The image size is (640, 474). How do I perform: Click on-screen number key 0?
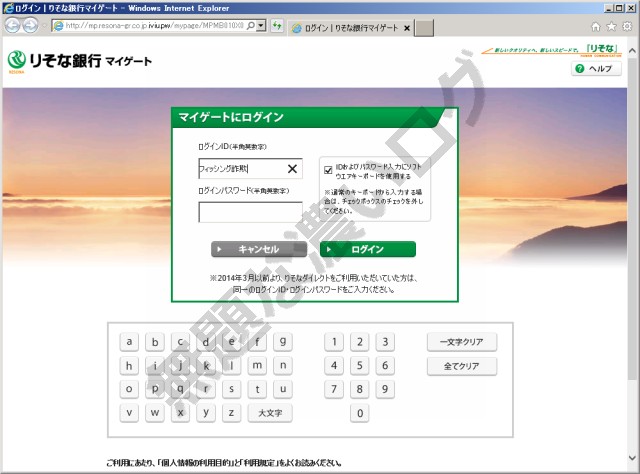point(360,413)
